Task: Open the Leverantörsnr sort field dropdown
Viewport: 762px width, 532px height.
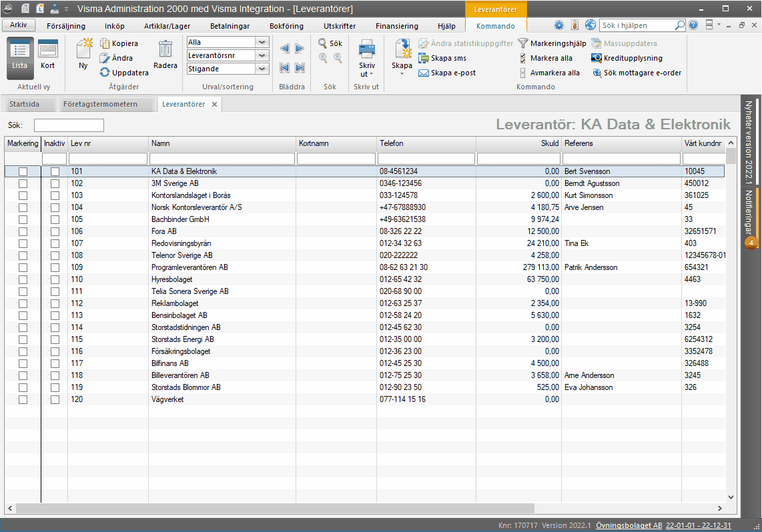Action: 262,55
